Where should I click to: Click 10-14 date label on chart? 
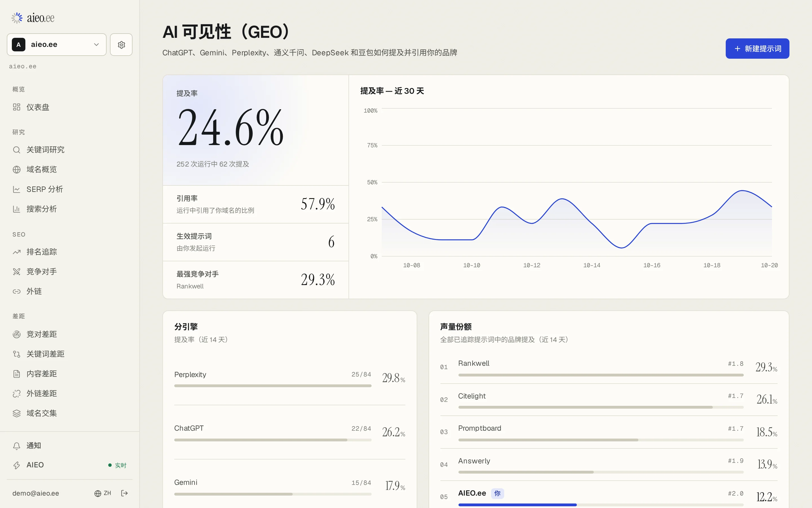tap(592, 265)
